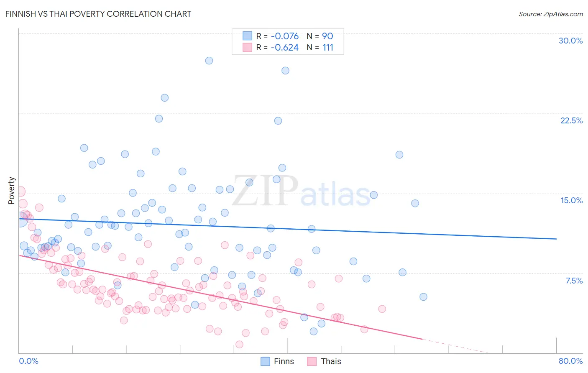Click the Finns legend blue swatch

[x=265, y=361]
